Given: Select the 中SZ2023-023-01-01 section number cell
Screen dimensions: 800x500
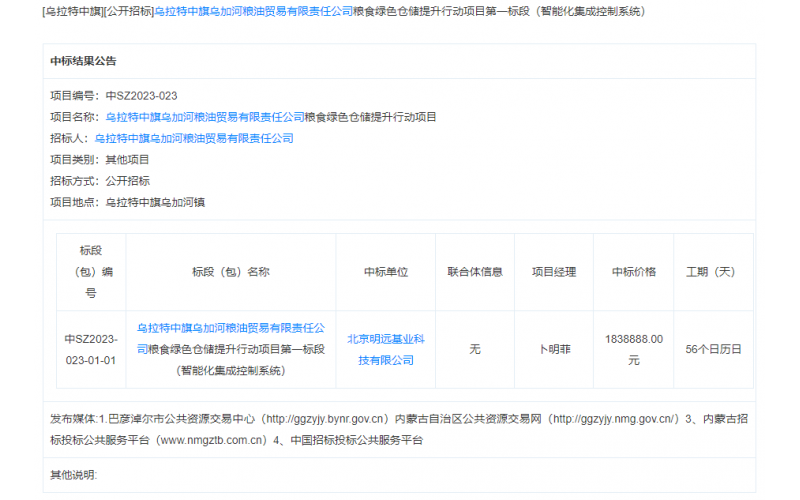Looking at the screenshot, I should (91, 349).
